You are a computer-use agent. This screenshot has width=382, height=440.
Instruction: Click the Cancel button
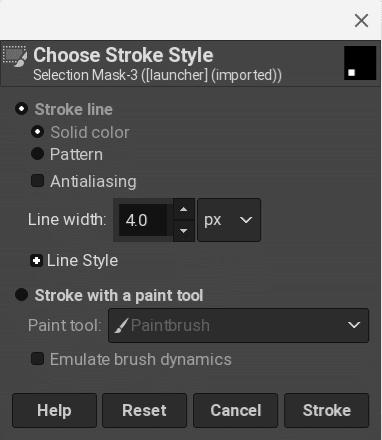[235, 410]
